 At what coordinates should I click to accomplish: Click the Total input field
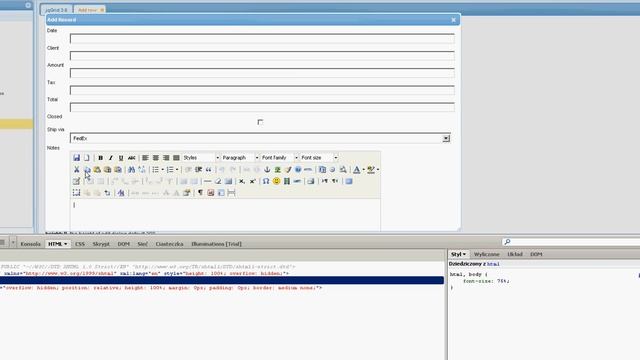(262, 107)
